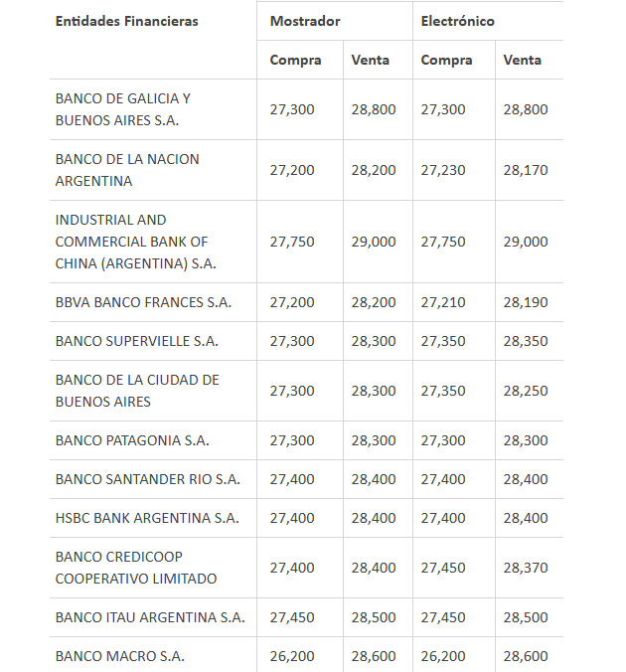Select BBVA Frances electrónico compra value 27,210
Screen dimensions: 626x672
[443, 302]
